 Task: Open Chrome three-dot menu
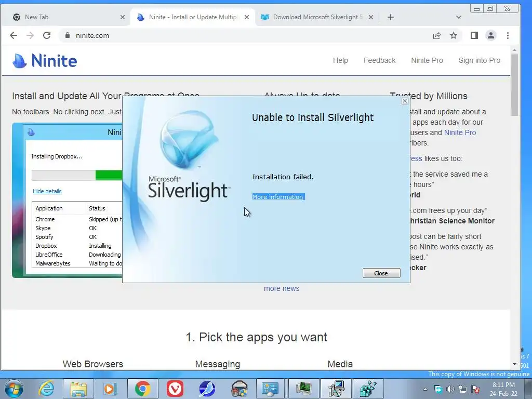[508, 35]
